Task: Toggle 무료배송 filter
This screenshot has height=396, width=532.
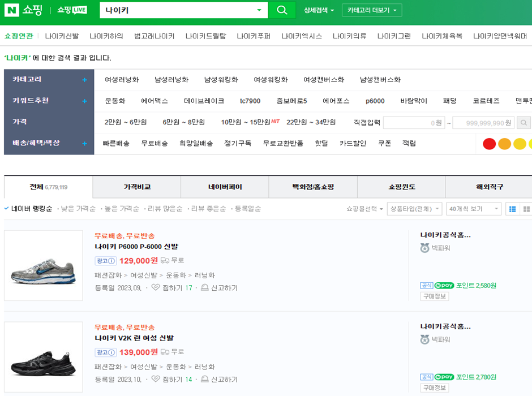Action: tap(155, 144)
